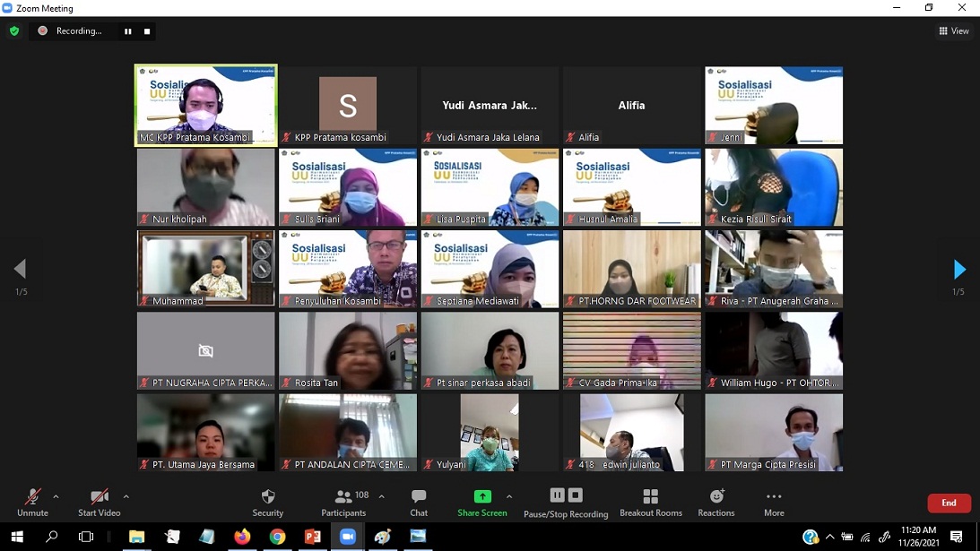The width and height of the screenshot is (980, 551).
Task: Open Chrome from the Windows taskbar
Action: coord(277,537)
